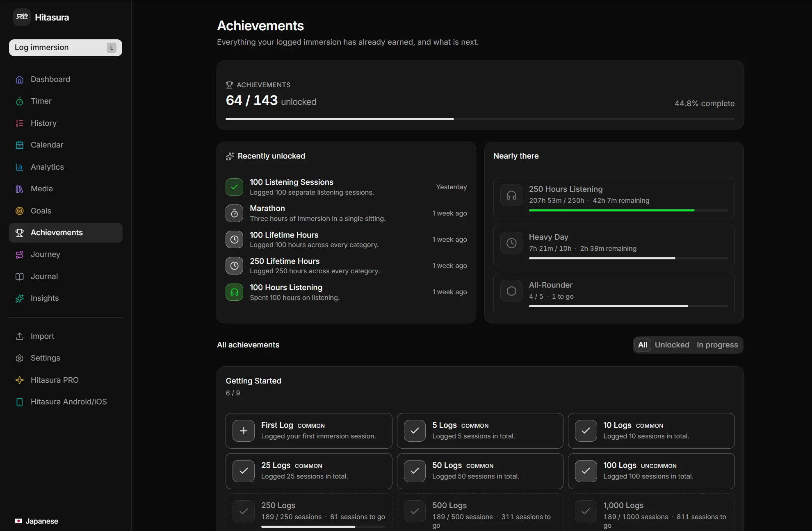The width and height of the screenshot is (812, 531).
Task: Open the First Log achievement card
Action: 309,431
